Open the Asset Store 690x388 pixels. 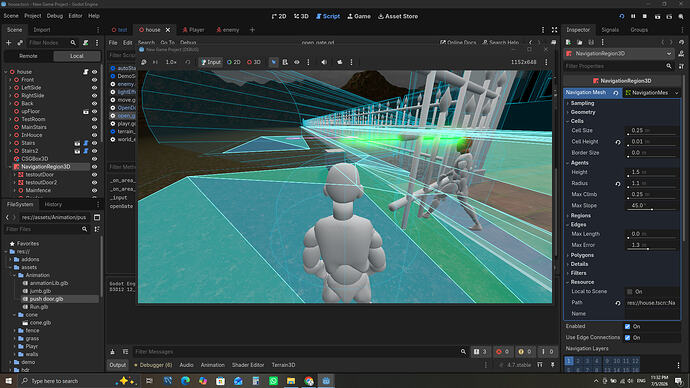(398, 16)
